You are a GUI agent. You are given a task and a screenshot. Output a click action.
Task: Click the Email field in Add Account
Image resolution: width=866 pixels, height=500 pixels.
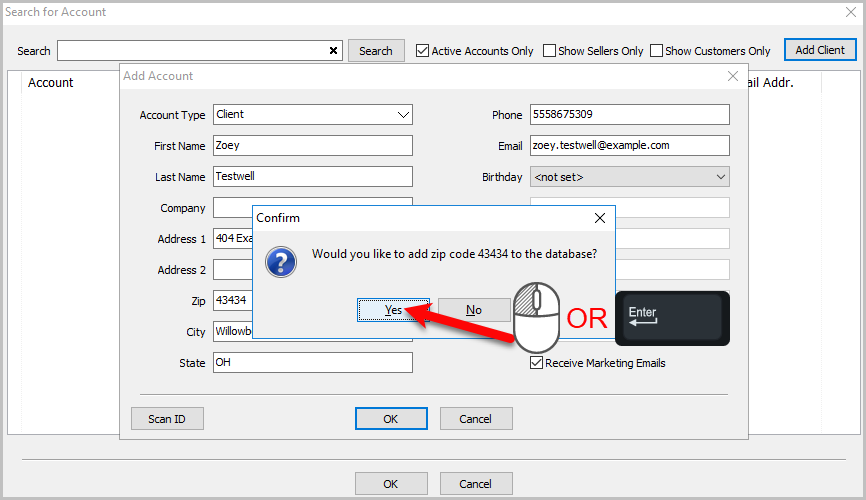click(x=630, y=145)
